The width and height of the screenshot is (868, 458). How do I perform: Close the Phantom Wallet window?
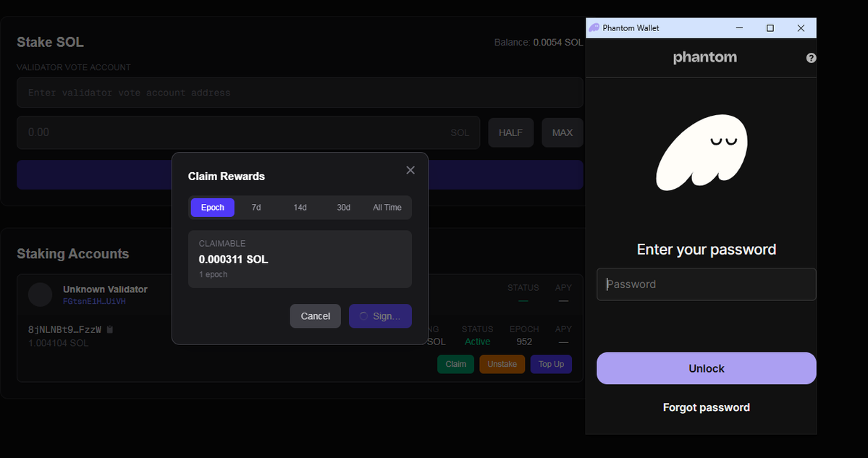[x=801, y=27]
